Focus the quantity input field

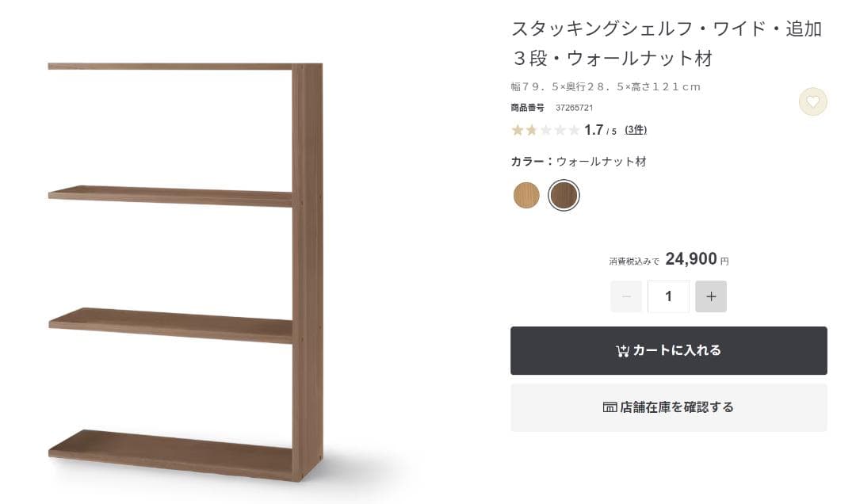[x=668, y=296]
